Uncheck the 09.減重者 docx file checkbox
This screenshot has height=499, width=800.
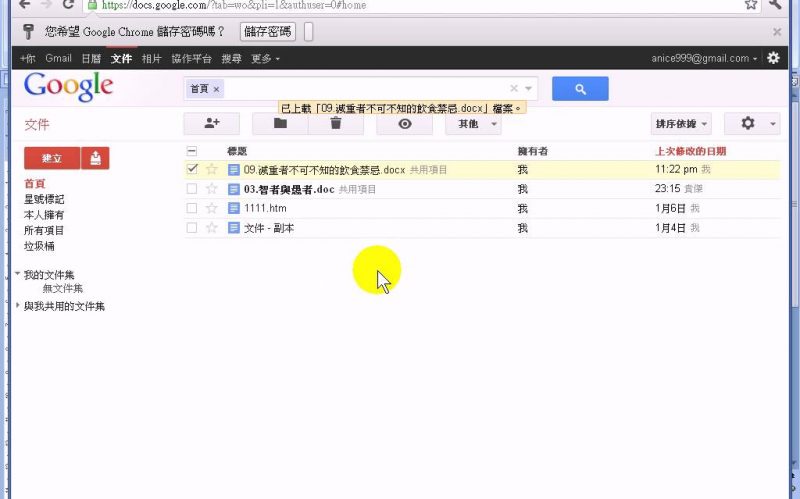pos(192,170)
